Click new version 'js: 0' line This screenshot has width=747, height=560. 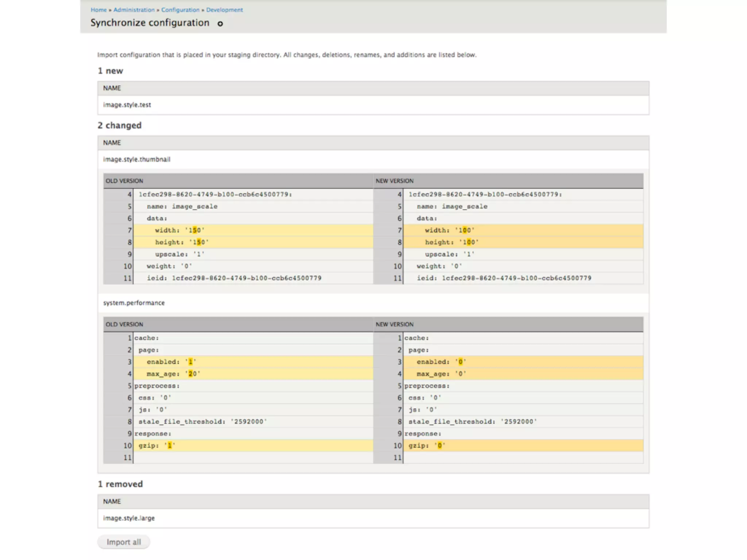click(523, 410)
